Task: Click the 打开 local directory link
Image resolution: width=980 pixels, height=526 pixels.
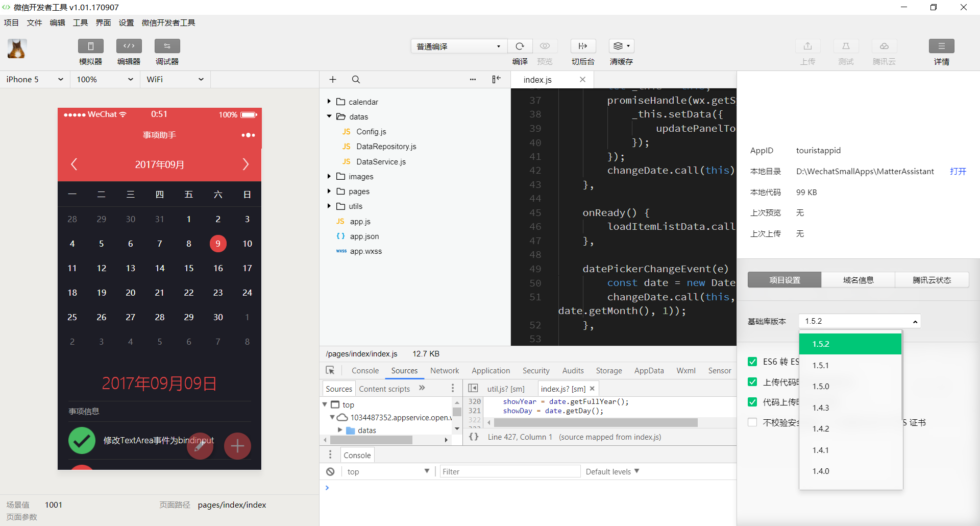Action: pos(958,171)
